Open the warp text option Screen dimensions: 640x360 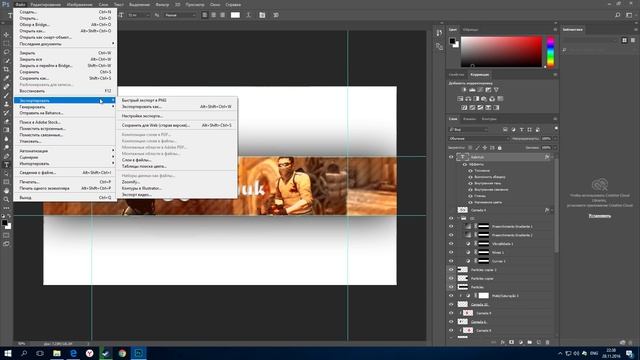pyautogui.click(x=249, y=15)
